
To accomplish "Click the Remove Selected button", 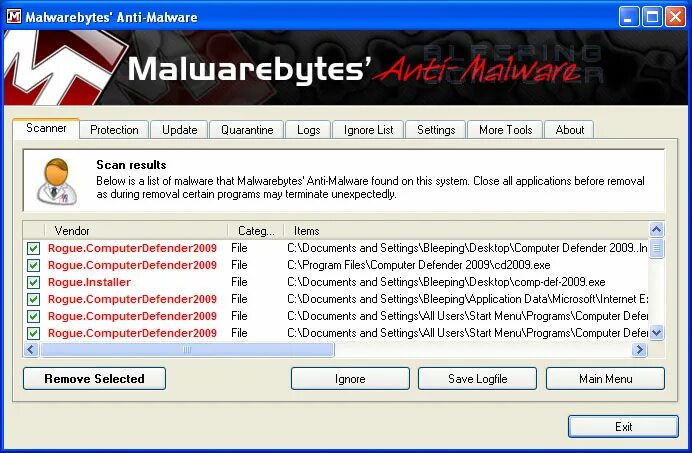I will pos(94,378).
